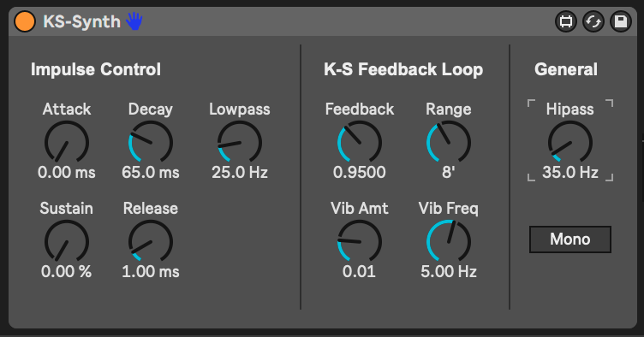Click the Save Preset disk icon

[621, 21]
